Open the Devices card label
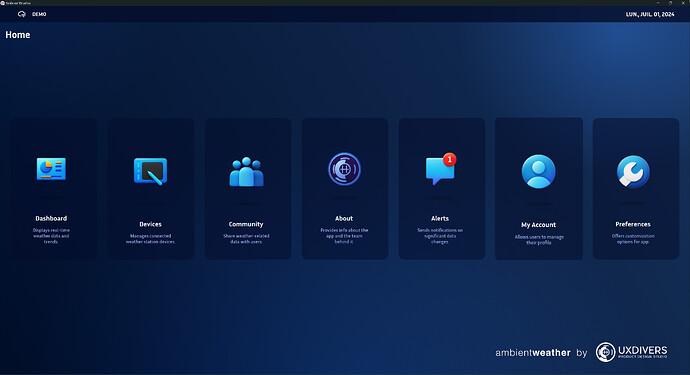Viewport: 690px width, 375px height. tap(150, 224)
